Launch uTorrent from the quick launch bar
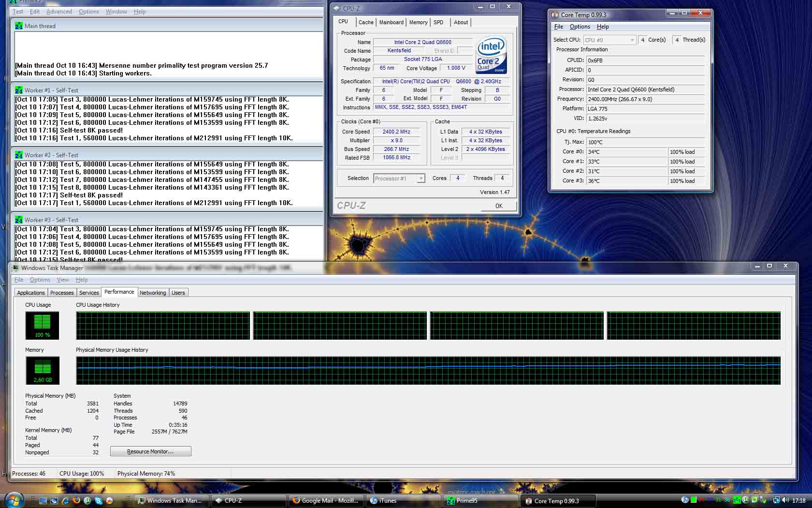This screenshot has height=508, width=812. coord(87,501)
